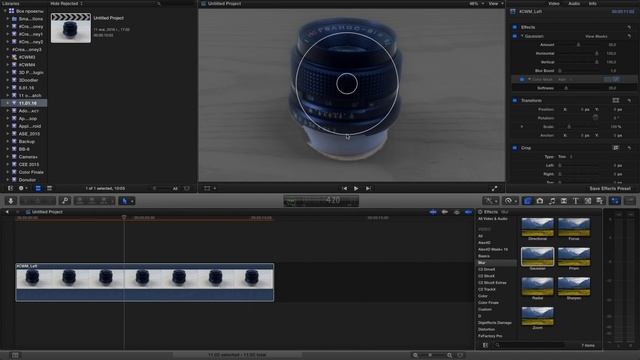
Task: Click the import media arrow button
Action: (x=11, y=201)
